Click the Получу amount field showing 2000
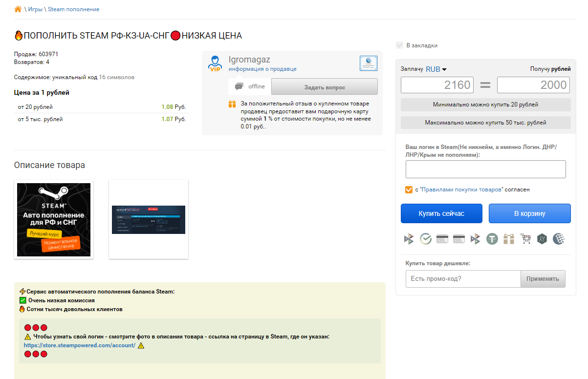This screenshot has height=379, width=588. [x=534, y=85]
